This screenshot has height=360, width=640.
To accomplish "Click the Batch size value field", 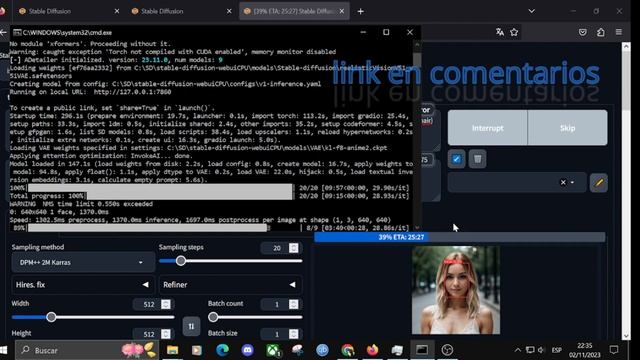I will pyautogui.click(x=276, y=334).
